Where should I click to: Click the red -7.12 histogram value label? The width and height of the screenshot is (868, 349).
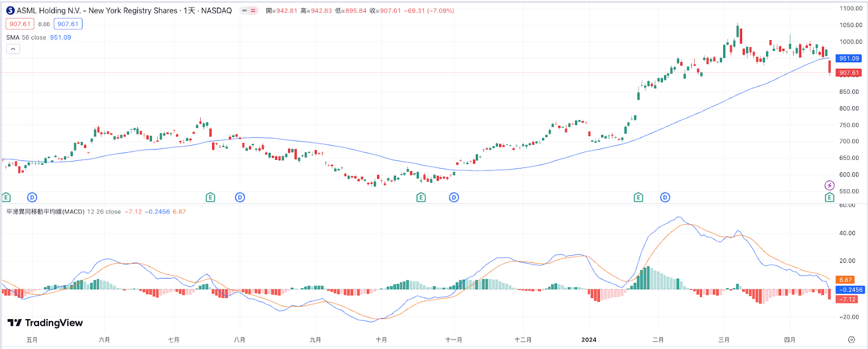tap(847, 299)
